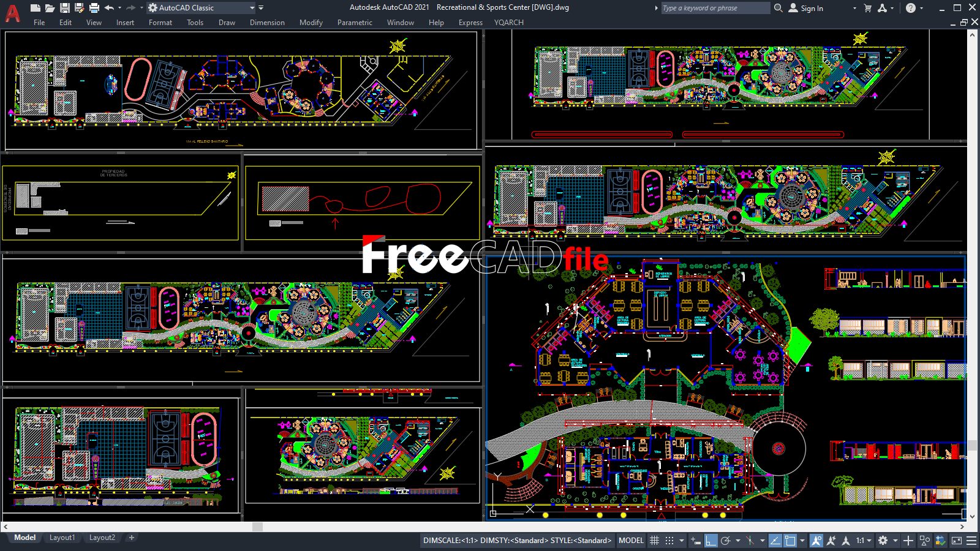Open the Parametric menu
Image resolution: width=980 pixels, height=551 pixels.
[355, 22]
